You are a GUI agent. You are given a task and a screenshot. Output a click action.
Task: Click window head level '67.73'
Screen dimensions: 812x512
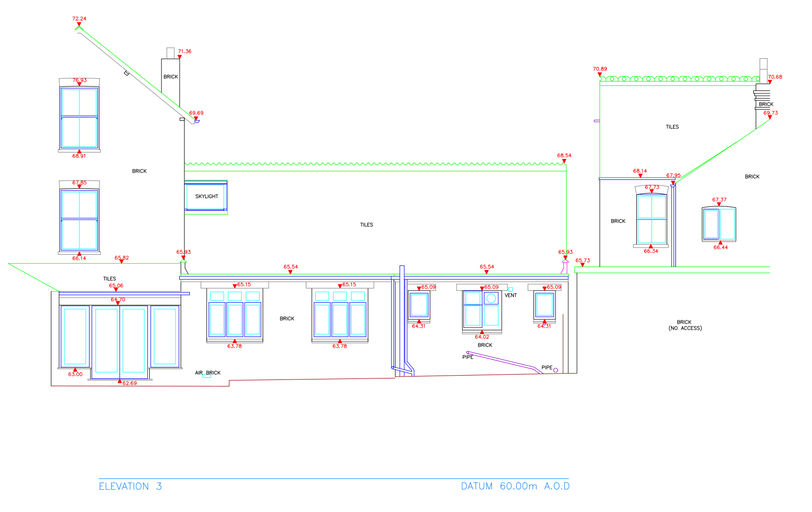click(x=652, y=187)
